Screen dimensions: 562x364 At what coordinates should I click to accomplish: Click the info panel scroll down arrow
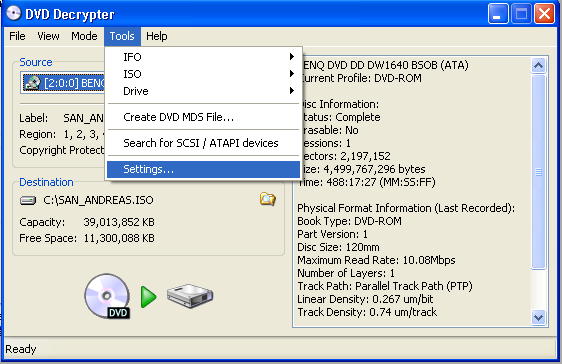pos(538,317)
